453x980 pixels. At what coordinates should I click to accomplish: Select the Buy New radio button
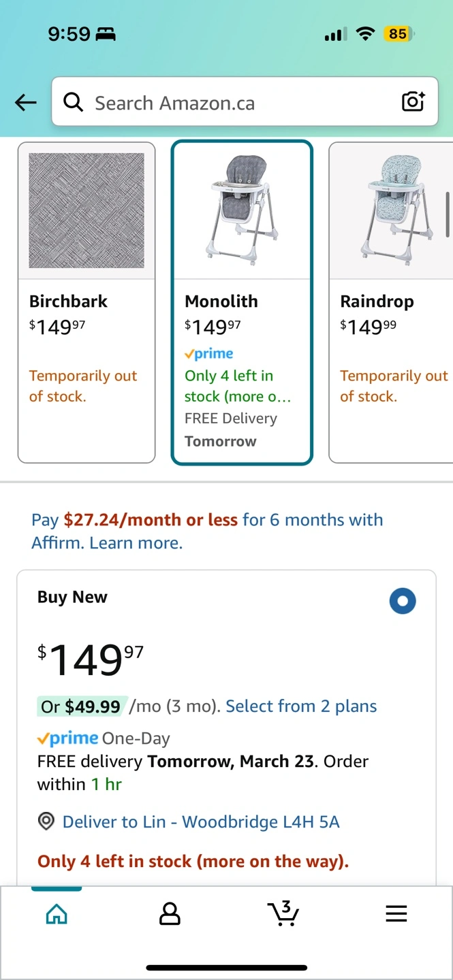click(403, 601)
